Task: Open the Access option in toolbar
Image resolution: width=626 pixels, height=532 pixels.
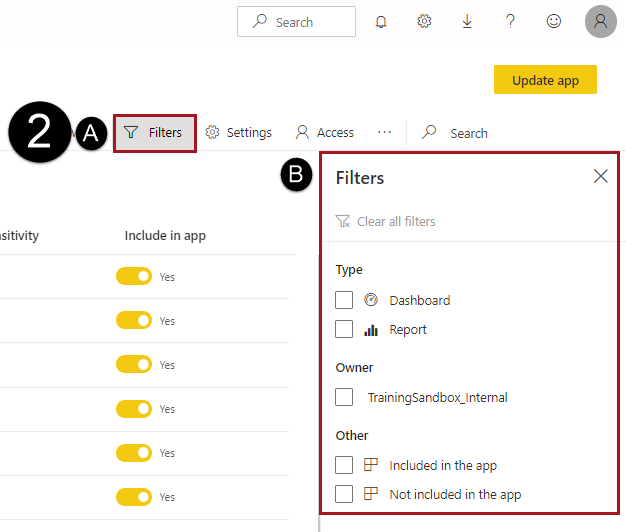Action: pyautogui.click(x=325, y=133)
